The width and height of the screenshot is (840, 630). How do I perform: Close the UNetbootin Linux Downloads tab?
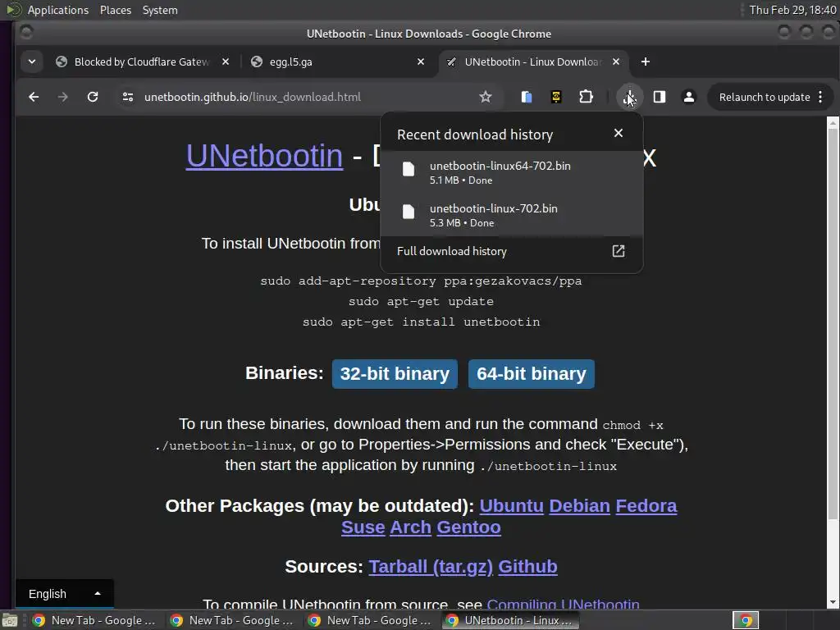click(616, 62)
